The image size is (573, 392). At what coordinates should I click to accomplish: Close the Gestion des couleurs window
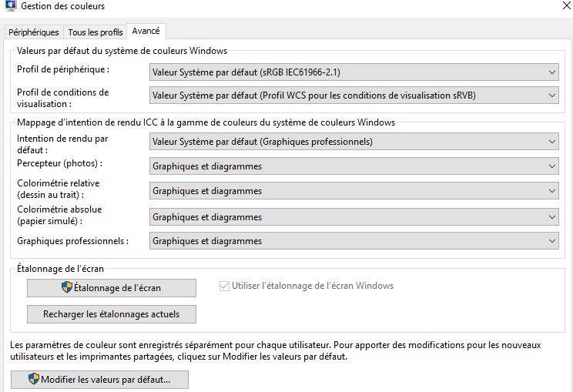point(567,5)
